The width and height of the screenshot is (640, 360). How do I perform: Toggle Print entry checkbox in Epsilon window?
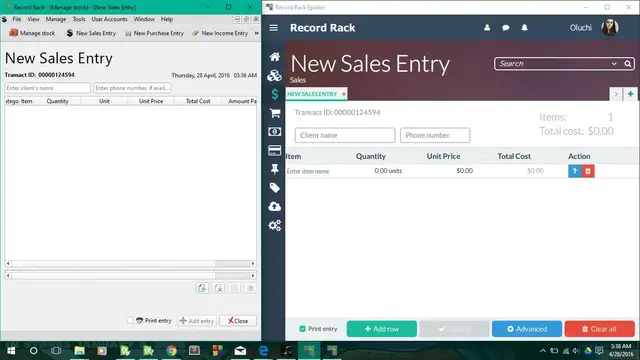tap(302, 329)
